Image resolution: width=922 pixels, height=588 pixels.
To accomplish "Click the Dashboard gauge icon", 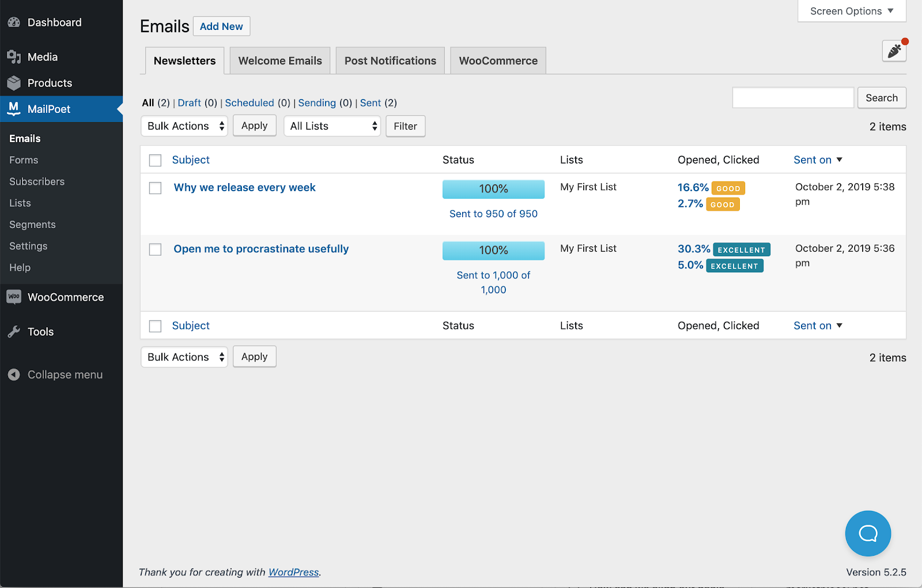I will click(14, 22).
